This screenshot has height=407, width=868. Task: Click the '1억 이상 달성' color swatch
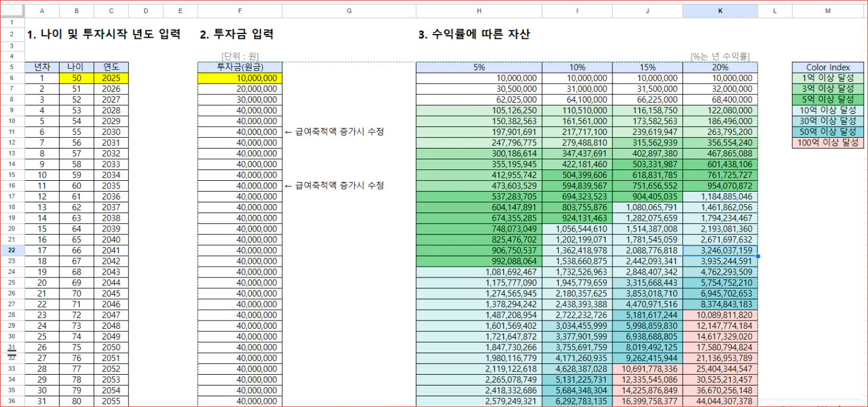[827, 78]
